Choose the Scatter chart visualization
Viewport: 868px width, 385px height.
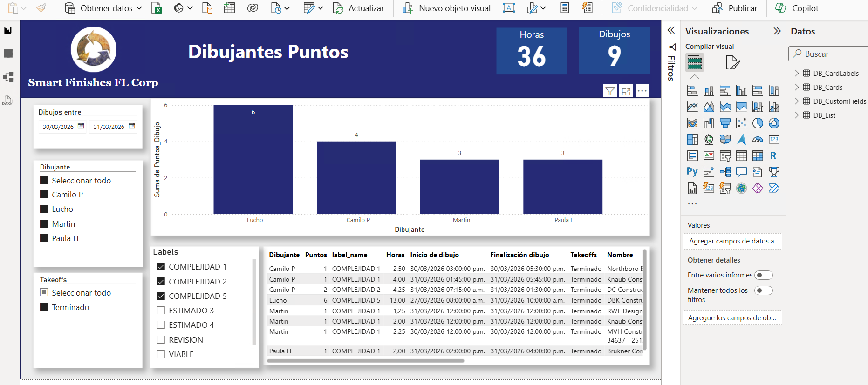tap(741, 123)
